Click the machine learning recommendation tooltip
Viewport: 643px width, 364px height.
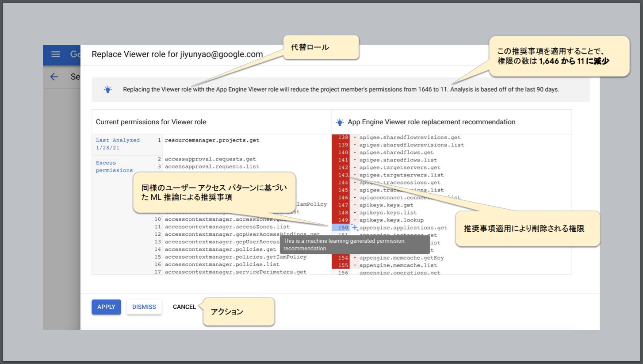pos(355,245)
